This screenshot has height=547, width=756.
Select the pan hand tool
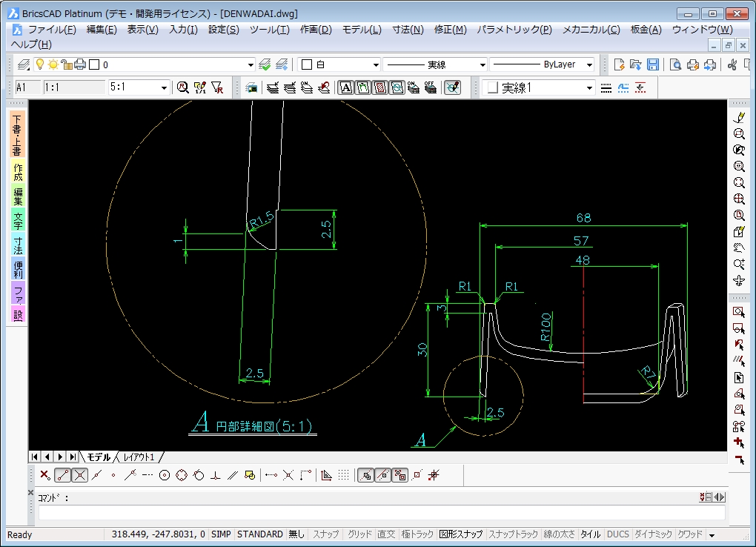[738, 248]
